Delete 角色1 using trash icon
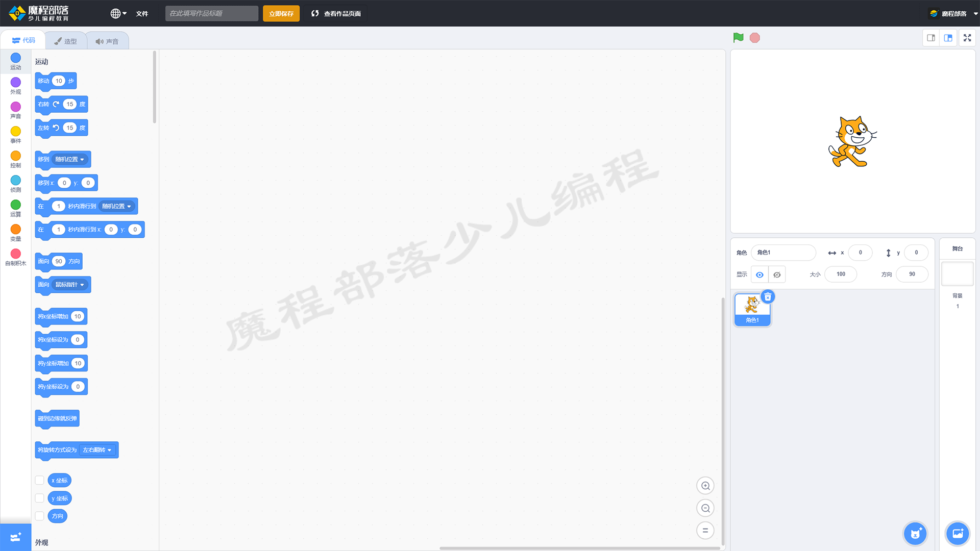This screenshot has width=980, height=551. tap(768, 297)
